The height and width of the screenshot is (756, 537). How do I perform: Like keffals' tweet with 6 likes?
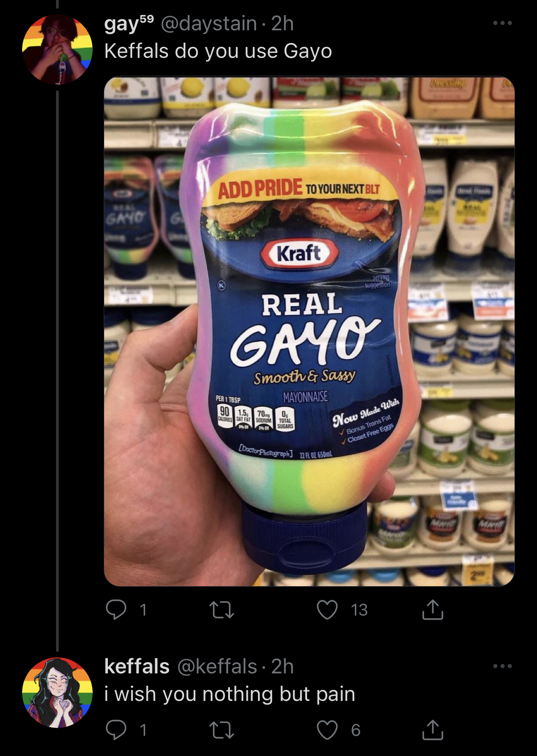pos(327,730)
